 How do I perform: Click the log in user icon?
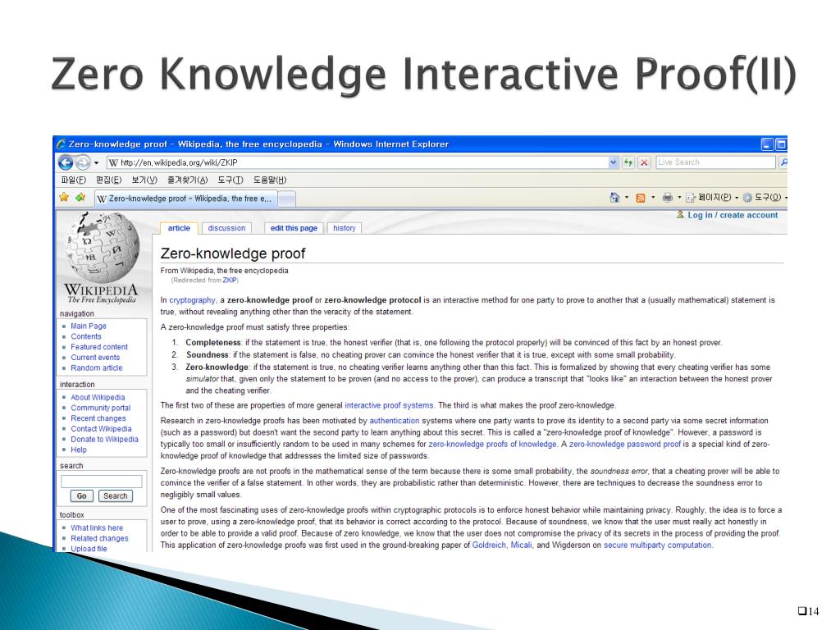pyautogui.click(x=680, y=214)
